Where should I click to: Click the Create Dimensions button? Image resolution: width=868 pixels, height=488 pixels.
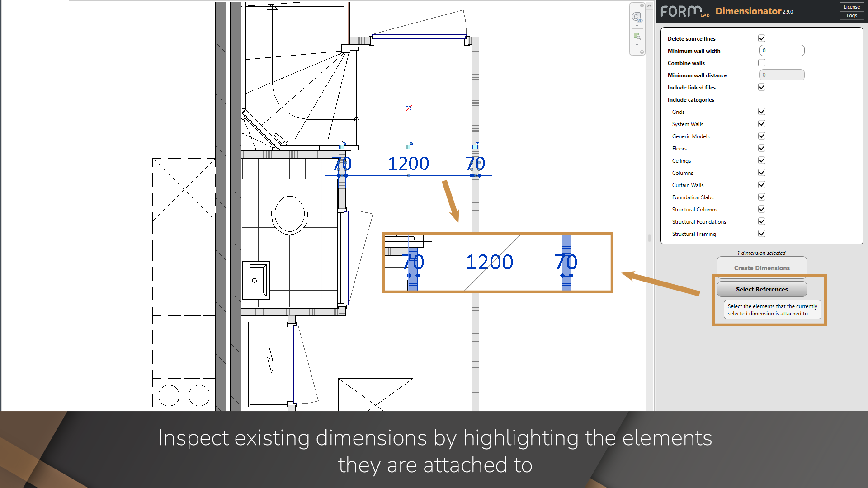tap(761, 267)
